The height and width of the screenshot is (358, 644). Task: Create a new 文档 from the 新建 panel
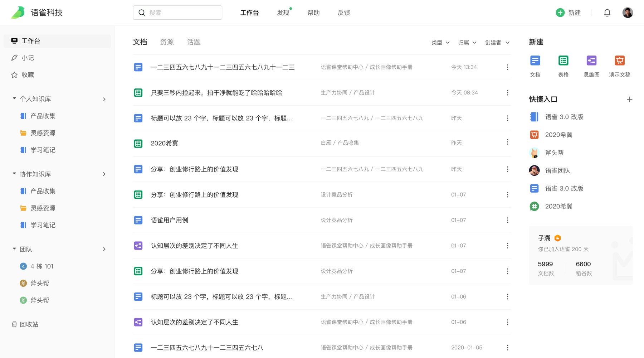[x=535, y=66]
